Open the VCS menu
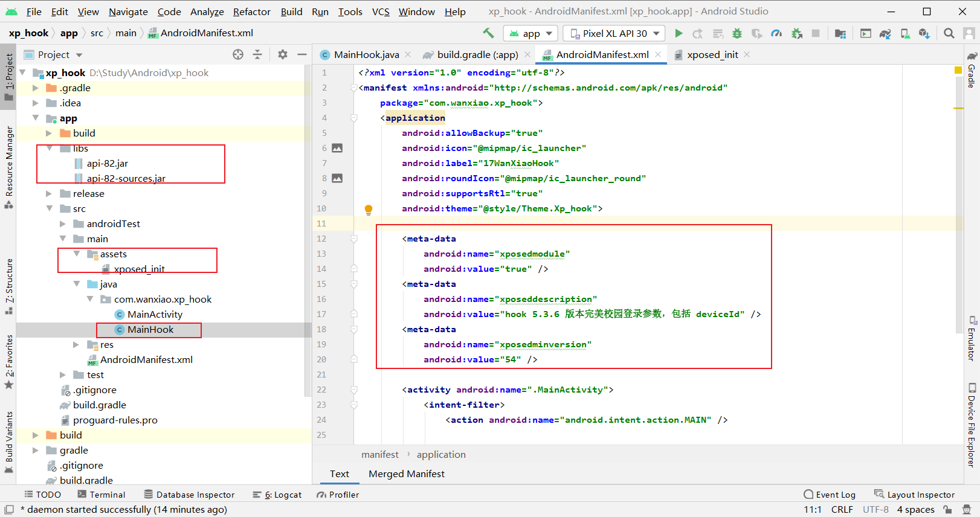The image size is (980, 517). click(x=381, y=11)
